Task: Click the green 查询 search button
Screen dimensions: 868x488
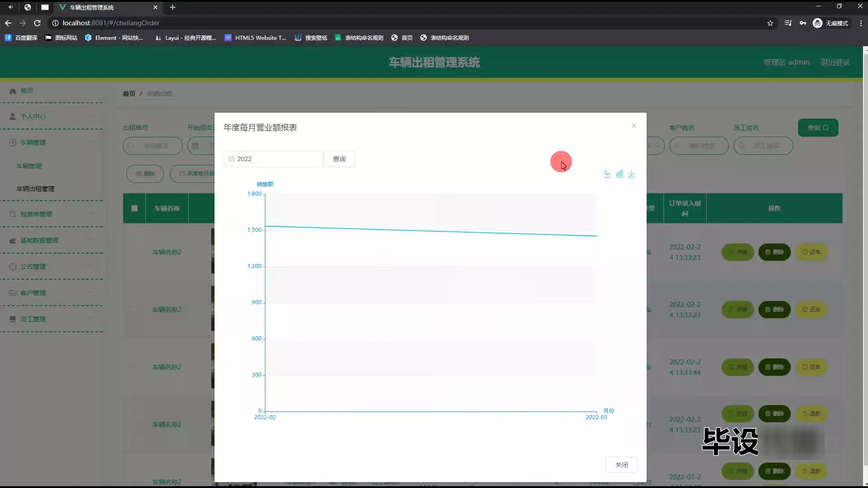Action: pyautogui.click(x=818, y=128)
